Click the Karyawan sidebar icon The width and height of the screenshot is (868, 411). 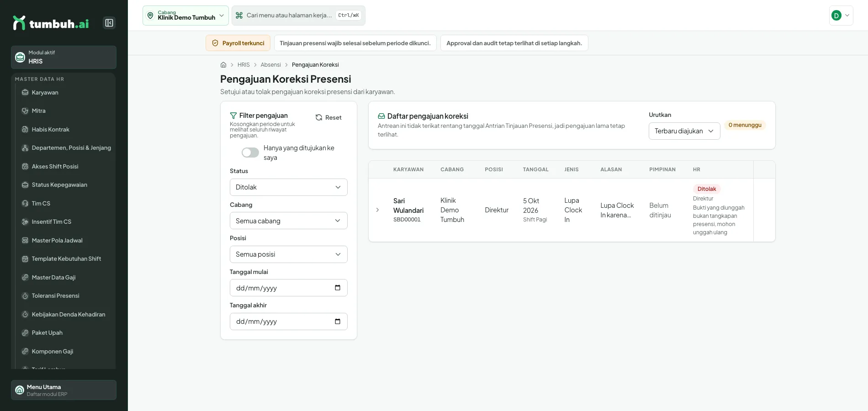pyautogui.click(x=25, y=92)
